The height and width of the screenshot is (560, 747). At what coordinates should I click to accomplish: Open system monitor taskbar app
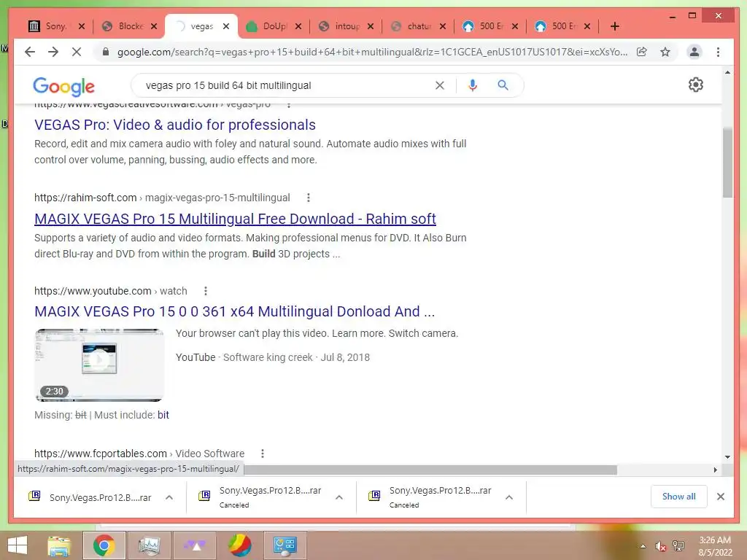tap(149, 545)
